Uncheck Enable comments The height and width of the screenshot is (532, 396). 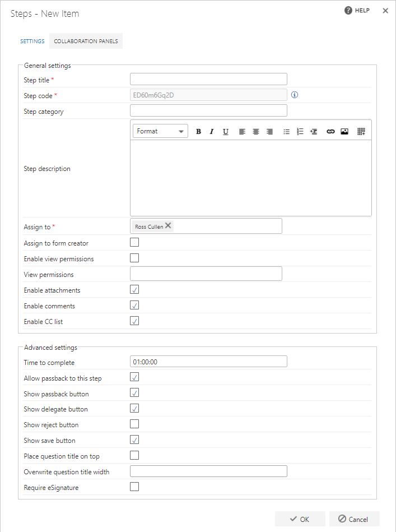point(134,305)
